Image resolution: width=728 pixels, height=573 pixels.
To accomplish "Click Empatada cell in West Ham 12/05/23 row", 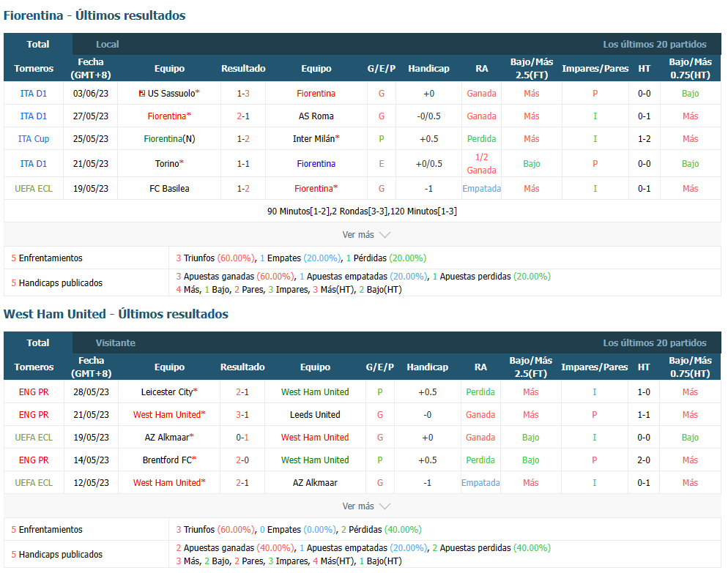I will pos(480,483).
